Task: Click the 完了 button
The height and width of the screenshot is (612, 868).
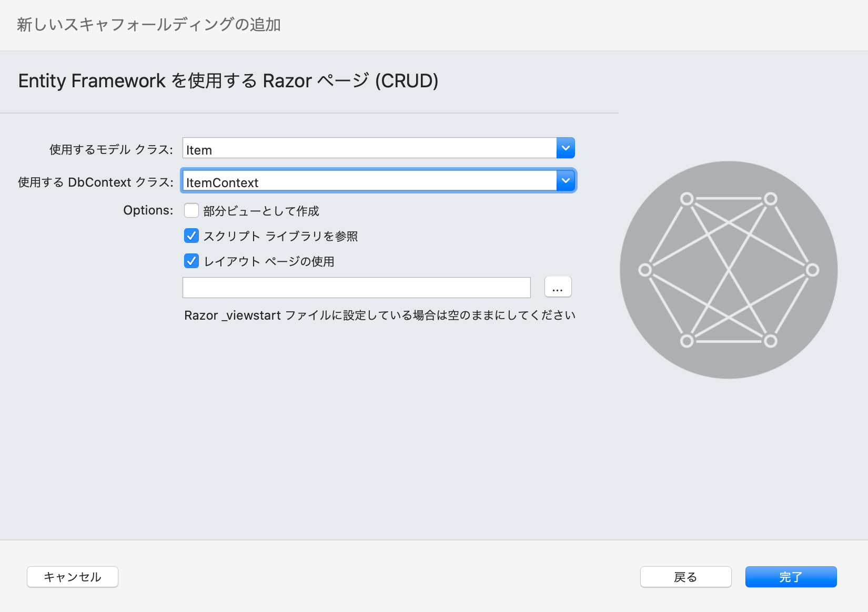Action: (x=791, y=577)
